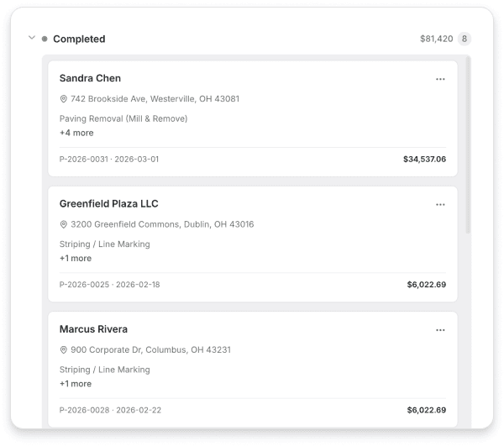Viewport: 504px width, 446px height.
Task: Open the Marcus Rivera proposal
Action: click(x=253, y=370)
